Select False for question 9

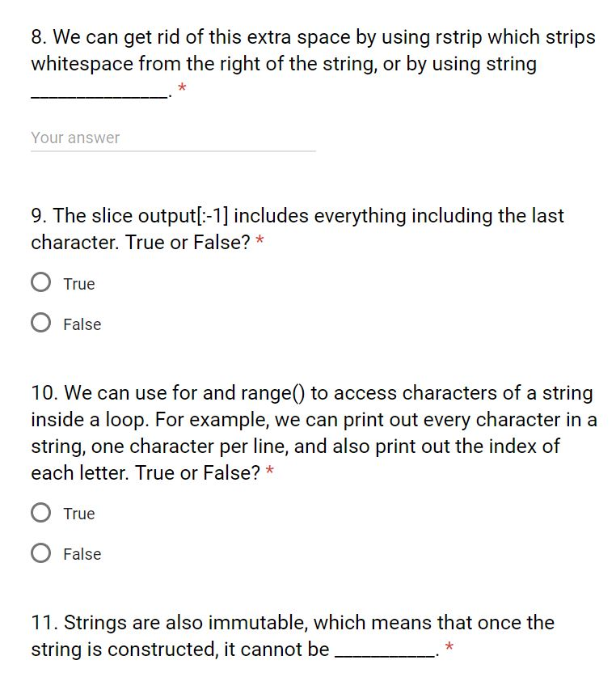point(40,323)
